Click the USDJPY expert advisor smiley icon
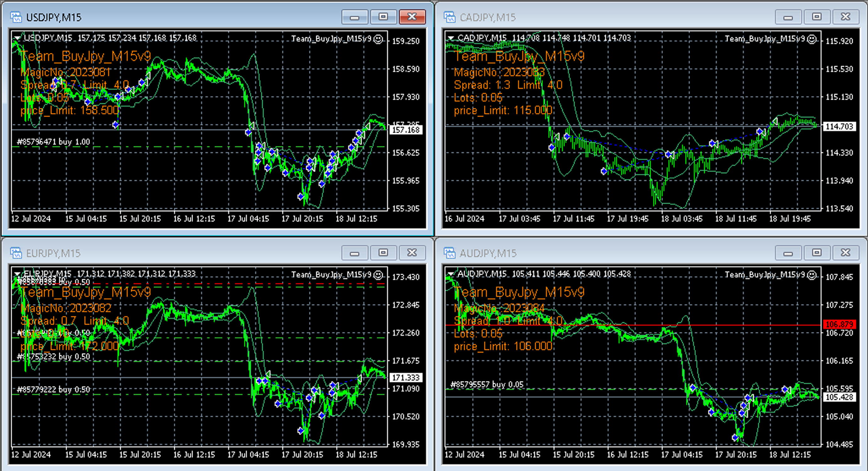Screen dimensions: 868x471 tap(379, 39)
